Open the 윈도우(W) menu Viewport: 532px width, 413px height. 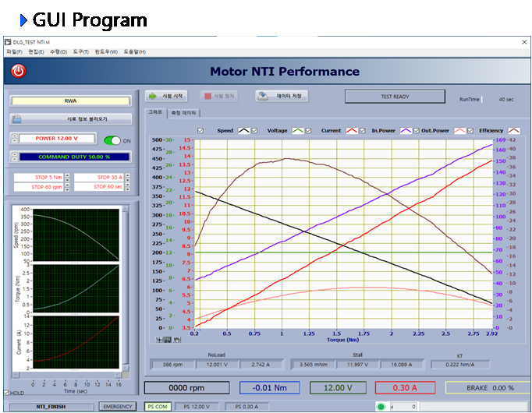pos(106,52)
